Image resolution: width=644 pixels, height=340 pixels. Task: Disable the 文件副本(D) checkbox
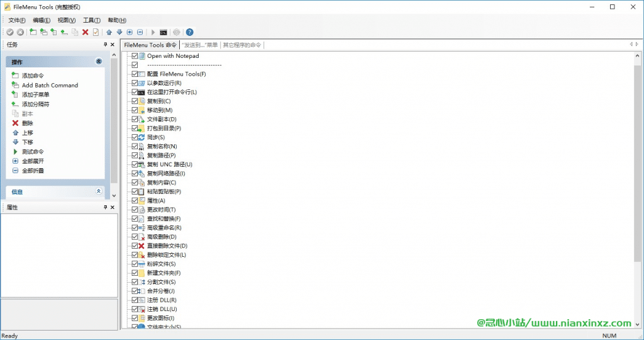tap(135, 119)
